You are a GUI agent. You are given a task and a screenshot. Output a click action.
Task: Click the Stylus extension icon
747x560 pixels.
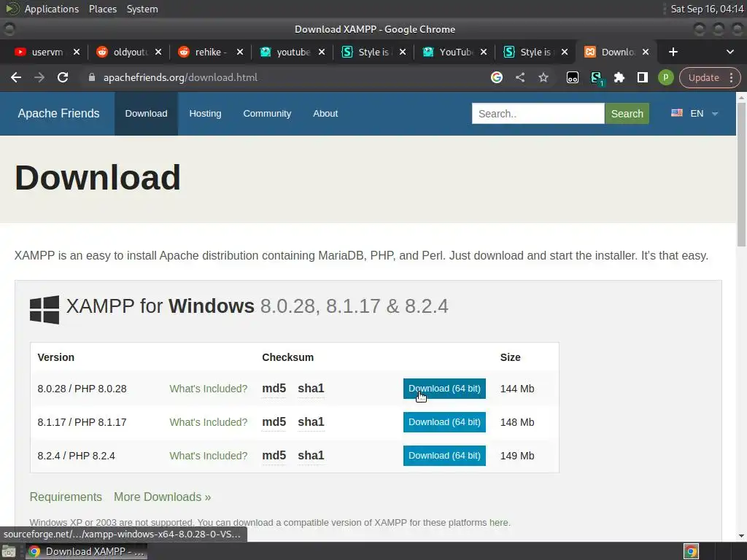[596, 78]
